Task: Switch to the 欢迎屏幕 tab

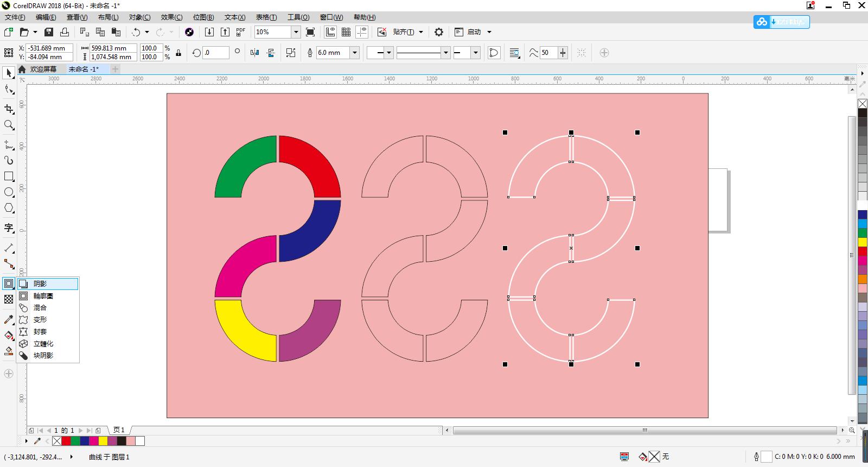Action: (43, 69)
